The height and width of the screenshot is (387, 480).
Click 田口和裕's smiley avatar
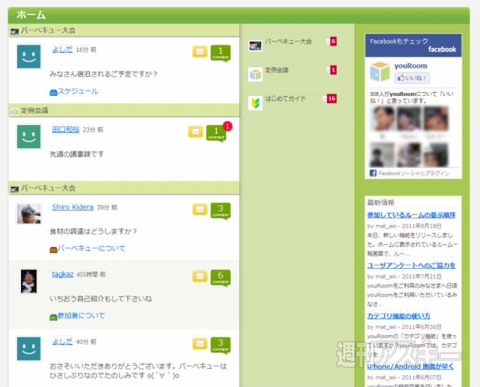coord(29,136)
